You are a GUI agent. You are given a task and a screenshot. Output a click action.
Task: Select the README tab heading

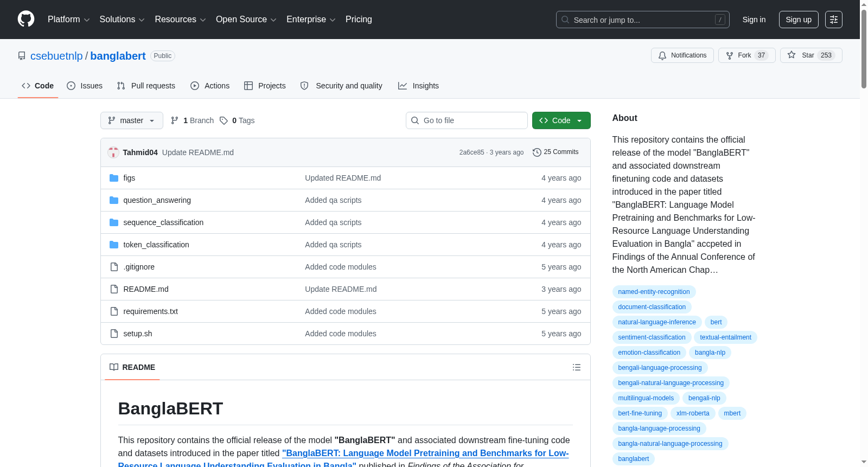[x=132, y=367]
